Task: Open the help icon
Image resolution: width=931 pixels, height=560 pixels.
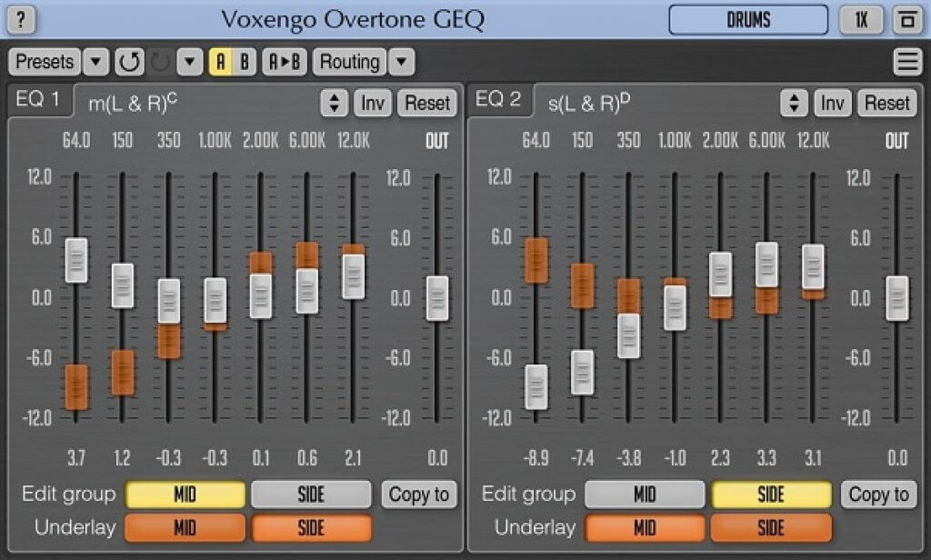Action: (19, 20)
